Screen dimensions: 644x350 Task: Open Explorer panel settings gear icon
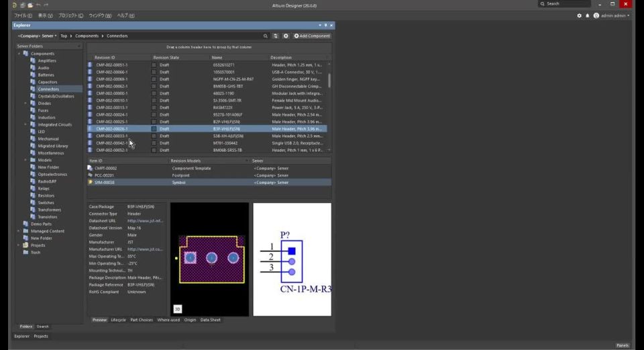[286, 36]
